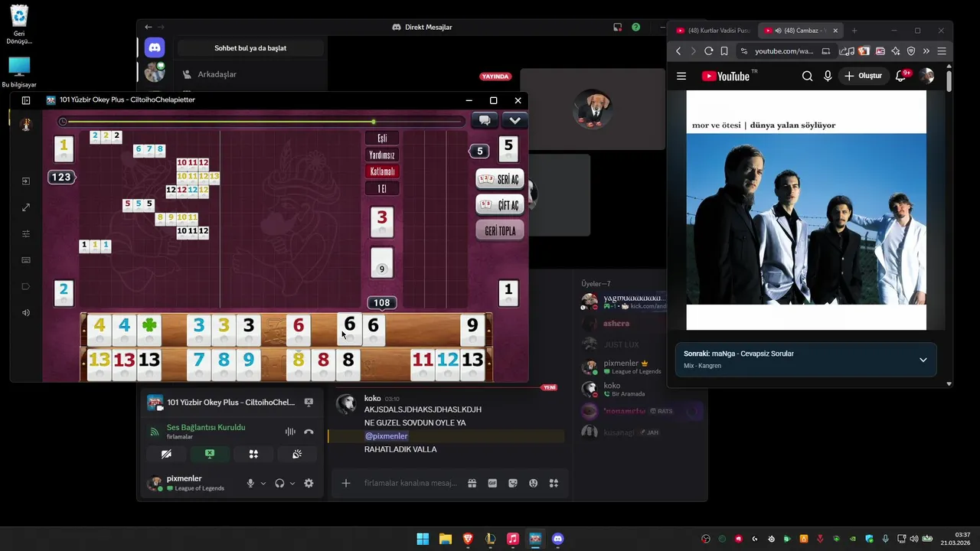Open Windows Start menu

[423, 539]
